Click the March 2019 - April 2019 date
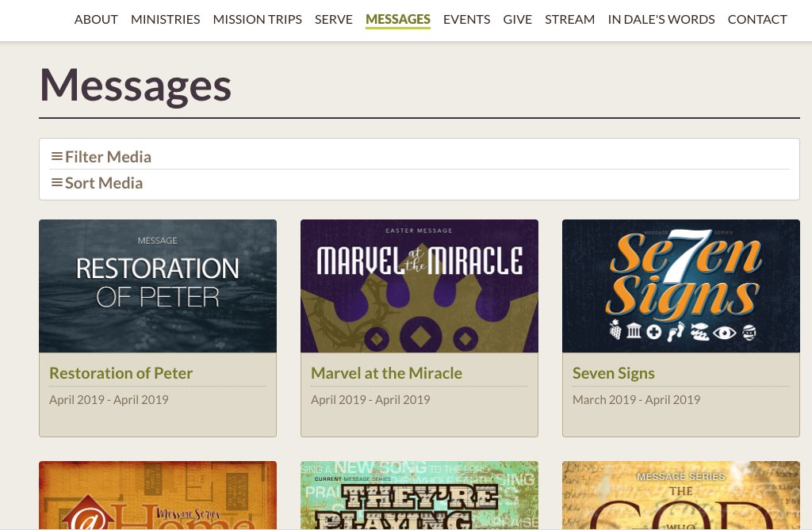The width and height of the screenshot is (812, 530). [x=636, y=399]
